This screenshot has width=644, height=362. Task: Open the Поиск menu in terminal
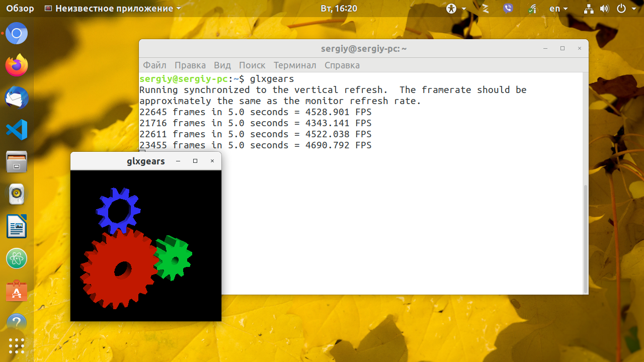coord(252,65)
